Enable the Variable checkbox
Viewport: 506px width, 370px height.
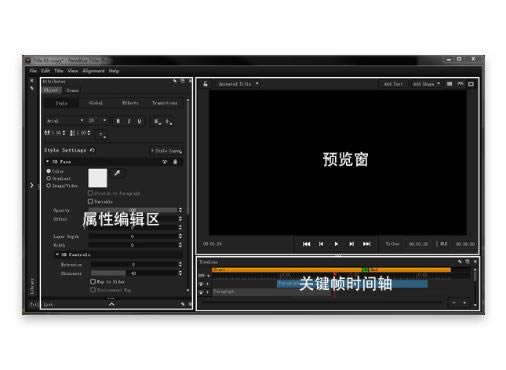90,202
